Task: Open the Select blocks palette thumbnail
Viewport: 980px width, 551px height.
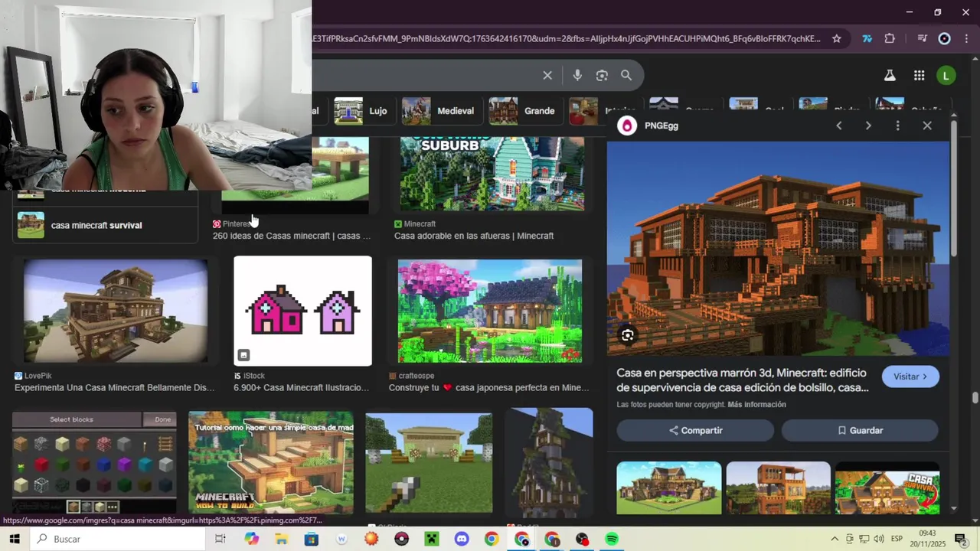Action: point(94,463)
